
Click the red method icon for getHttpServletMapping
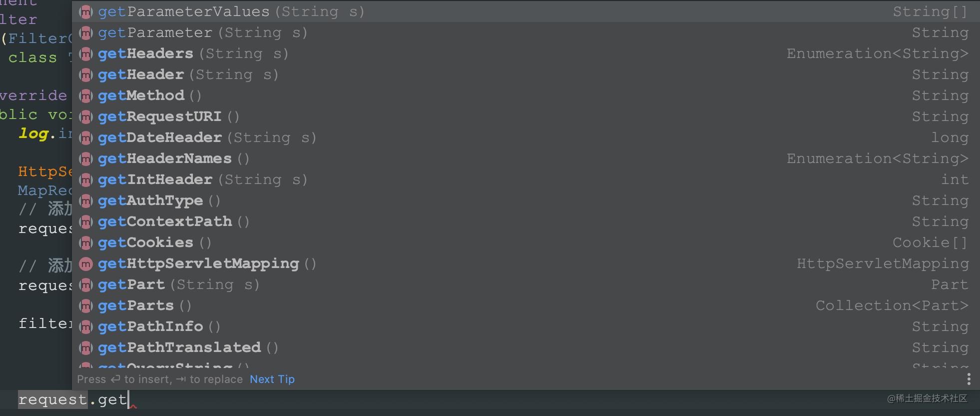[x=86, y=263]
